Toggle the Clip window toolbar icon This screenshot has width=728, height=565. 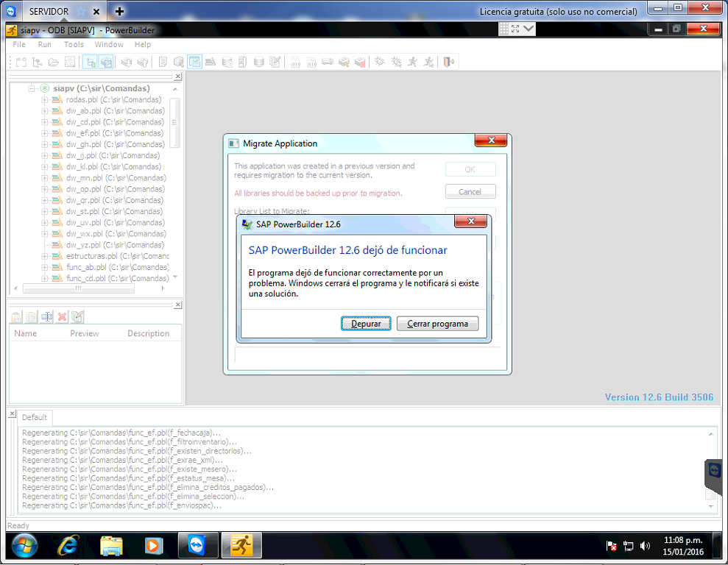(x=194, y=62)
